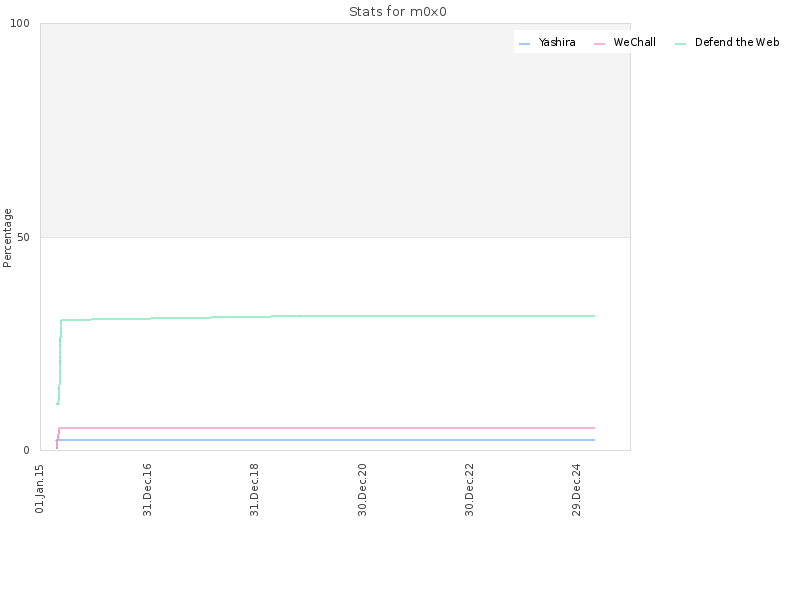Click the 31.Dec.16 x-axis date label
Viewport: 800px width, 600px height.
pyautogui.click(x=147, y=489)
